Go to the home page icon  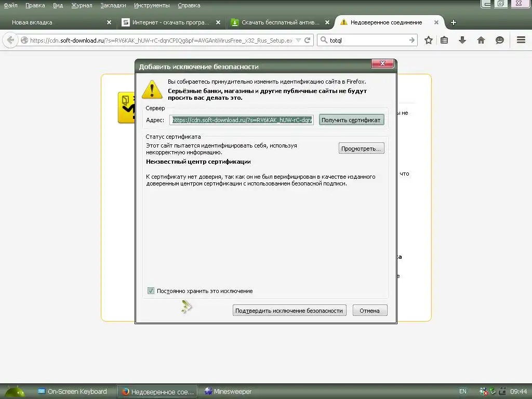(481, 40)
